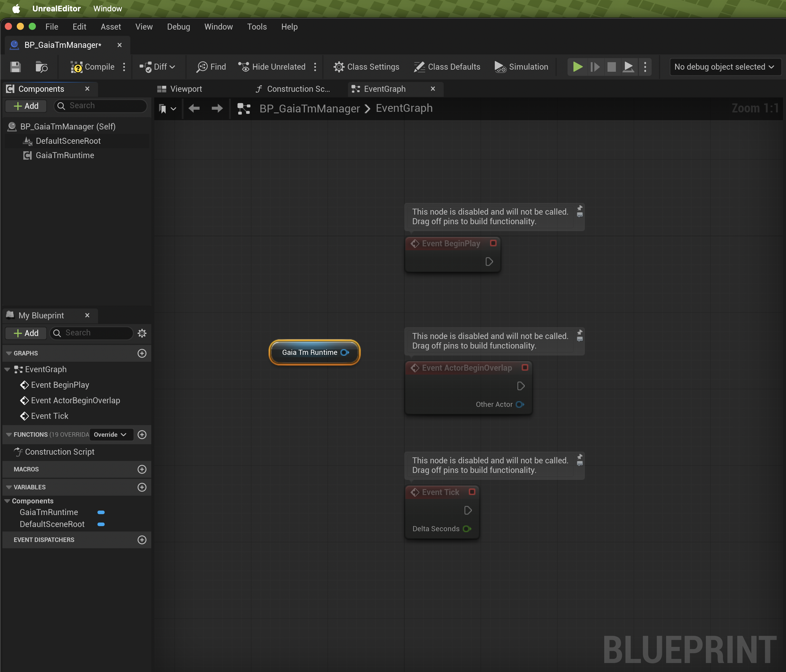Stop play session square button
This screenshot has width=786, height=672.
pos(611,67)
